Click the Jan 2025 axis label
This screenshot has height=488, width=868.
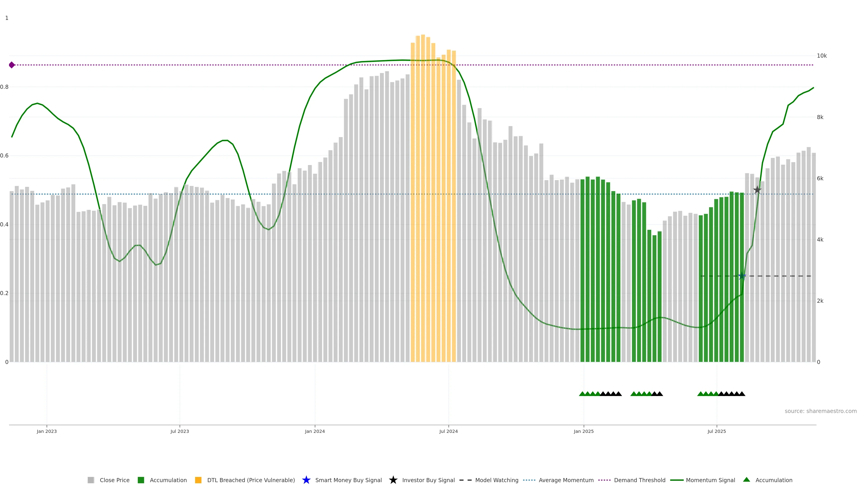(584, 431)
